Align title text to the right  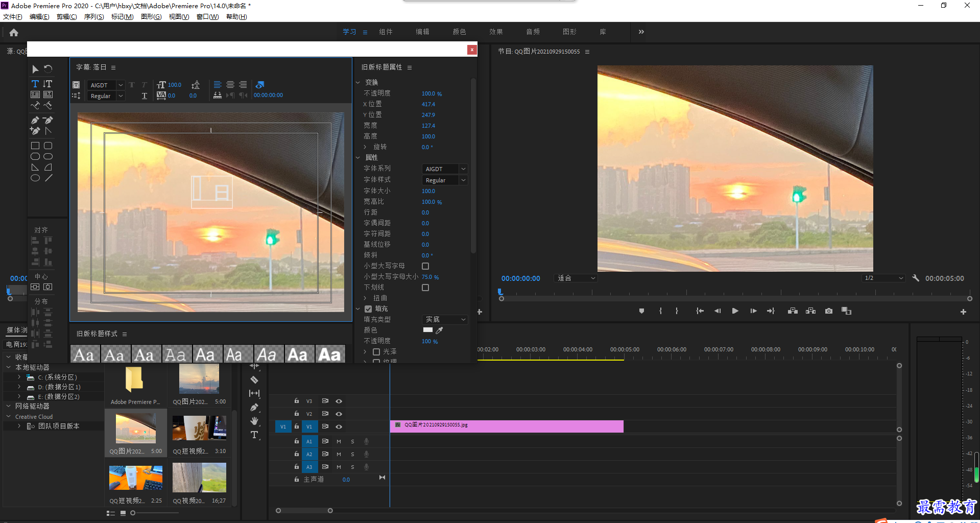coord(243,85)
